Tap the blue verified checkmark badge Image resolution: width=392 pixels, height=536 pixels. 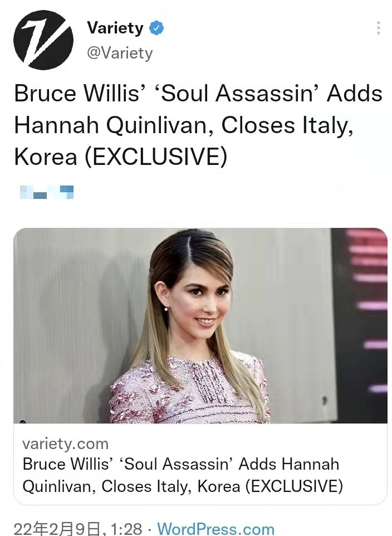156,28
